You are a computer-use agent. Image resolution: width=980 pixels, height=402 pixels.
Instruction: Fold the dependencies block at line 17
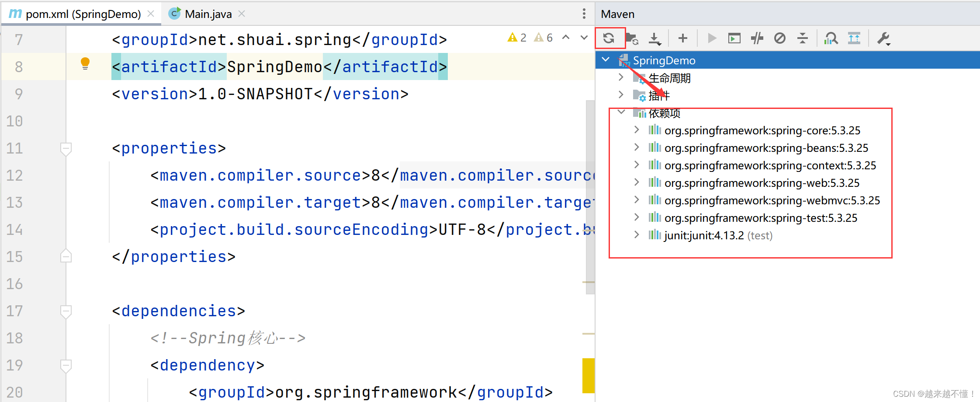pos(66,311)
